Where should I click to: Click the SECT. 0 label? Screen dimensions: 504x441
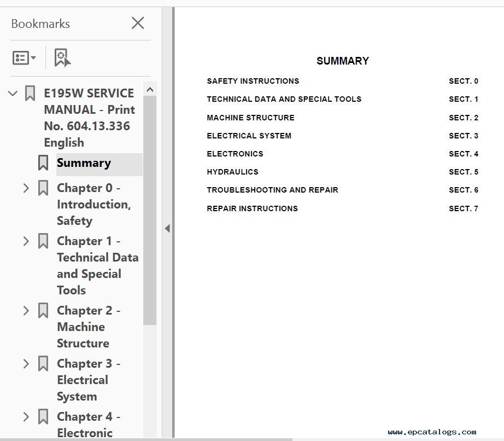tap(464, 81)
